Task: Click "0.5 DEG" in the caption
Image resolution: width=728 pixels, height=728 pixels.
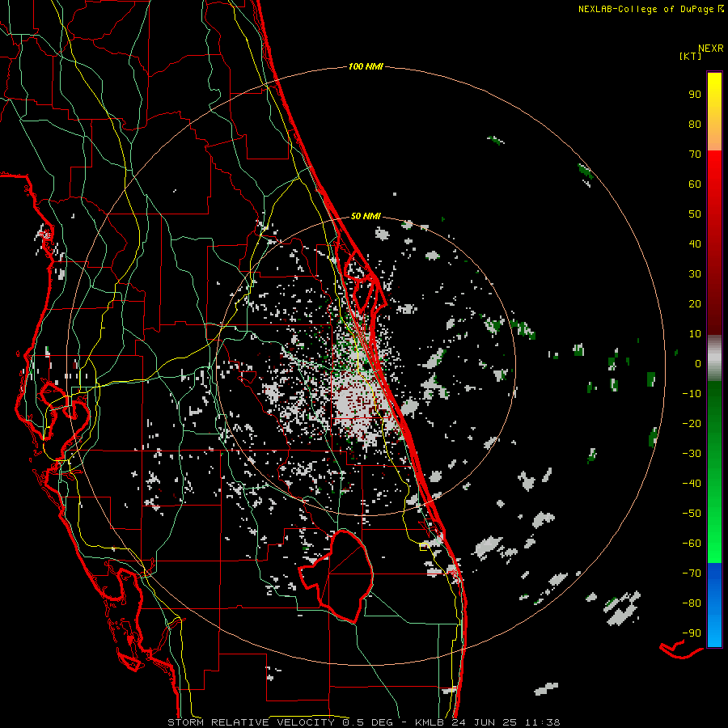Action: (x=367, y=722)
